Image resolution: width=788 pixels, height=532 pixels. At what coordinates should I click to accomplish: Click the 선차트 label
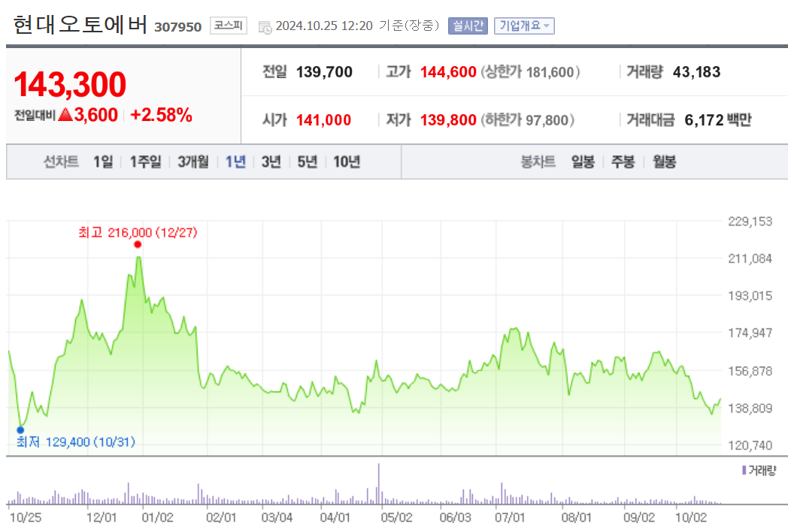(x=62, y=162)
